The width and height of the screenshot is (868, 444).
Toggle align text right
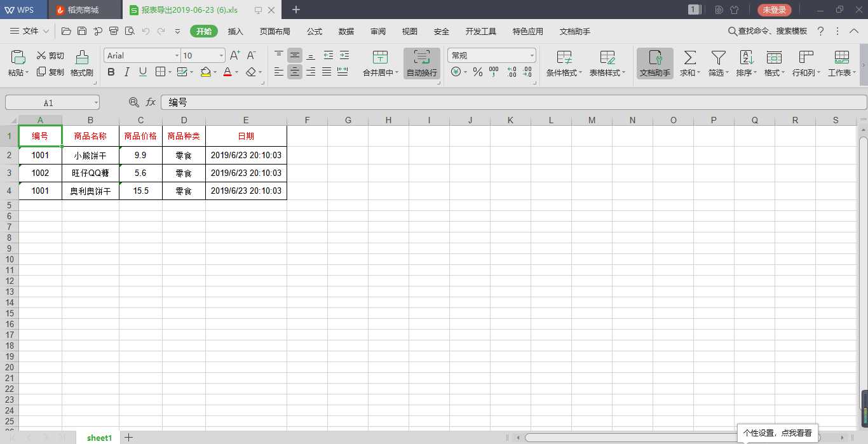pyautogui.click(x=311, y=72)
